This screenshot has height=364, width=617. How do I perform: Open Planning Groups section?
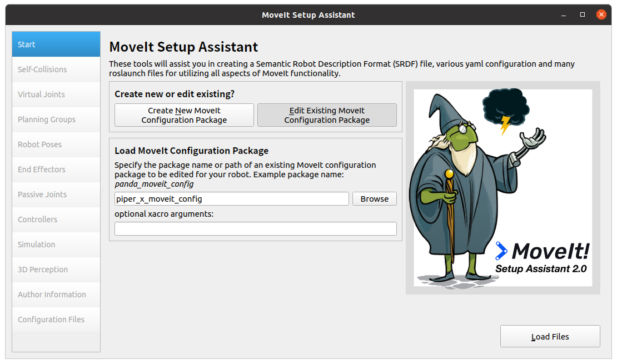[56, 119]
